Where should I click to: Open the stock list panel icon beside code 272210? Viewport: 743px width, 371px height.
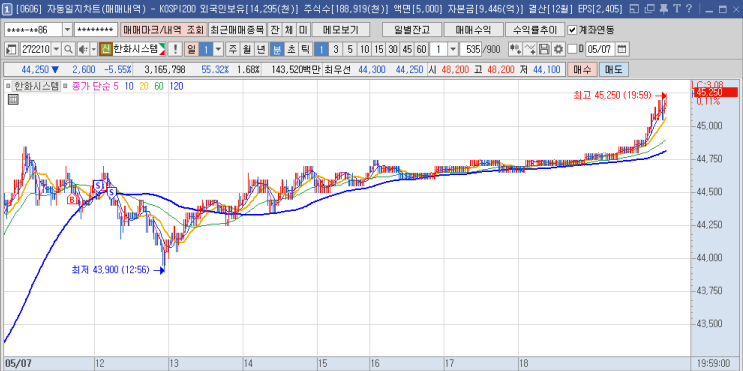coord(12,49)
